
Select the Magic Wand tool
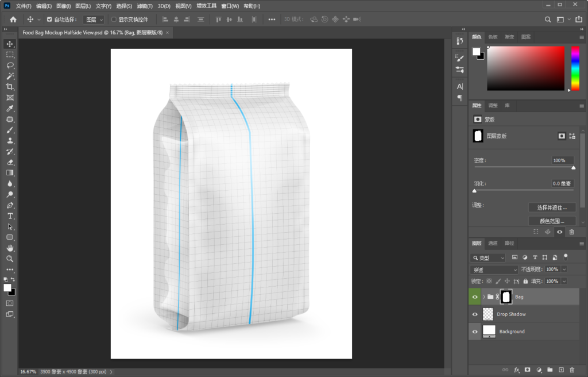(10, 76)
